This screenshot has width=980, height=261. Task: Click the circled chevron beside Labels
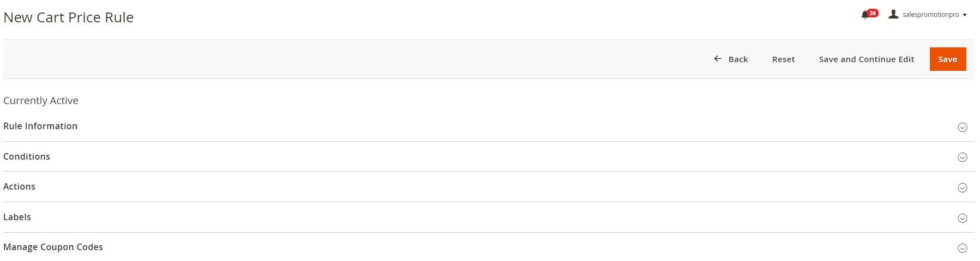pyautogui.click(x=962, y=218)
